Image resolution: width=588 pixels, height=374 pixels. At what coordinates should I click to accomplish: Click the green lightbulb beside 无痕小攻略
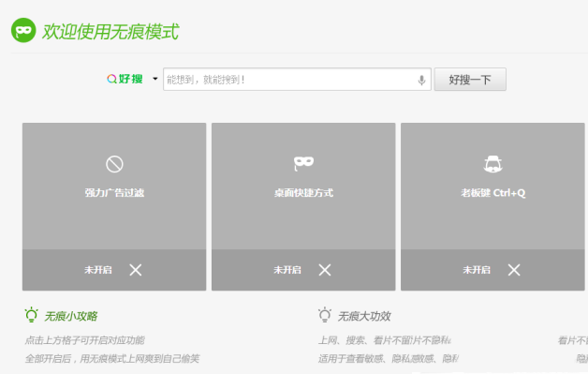pyautogui.click(x=32, y=315)
